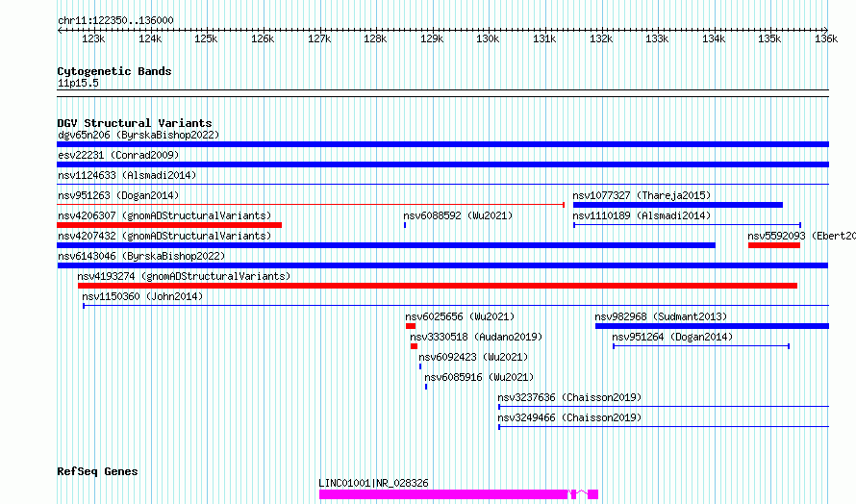
Task: Open the esv22231 (Conrad2009) label
Action: [x=118, y=155]
